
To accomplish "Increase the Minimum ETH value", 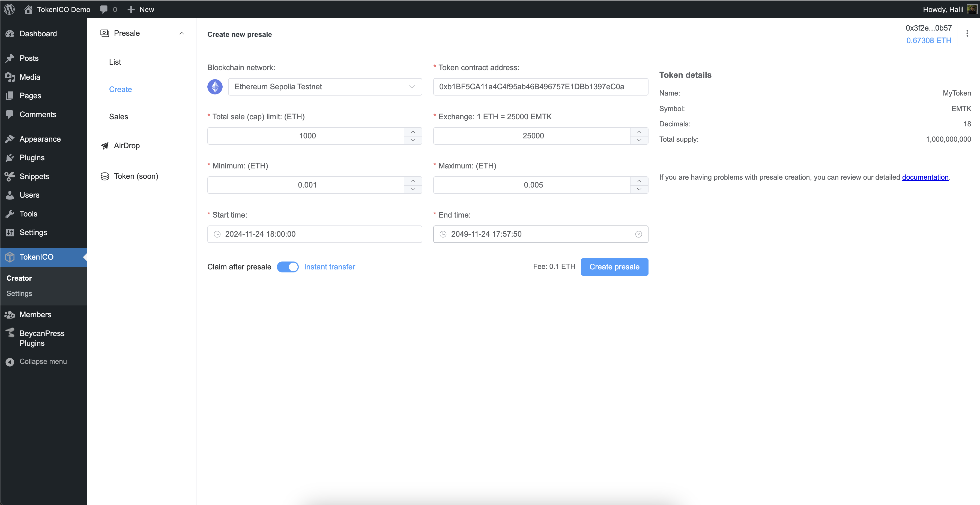I will coord(413,181).
